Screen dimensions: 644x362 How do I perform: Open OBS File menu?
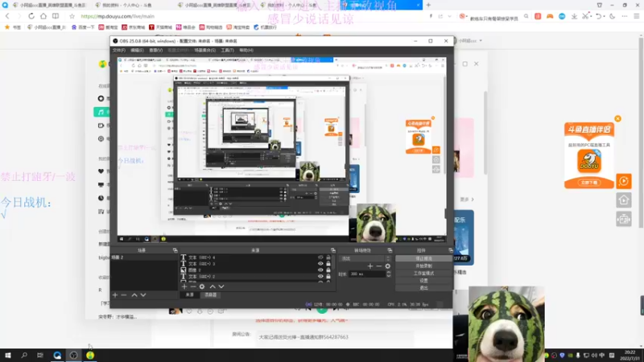tap(119, 50)
